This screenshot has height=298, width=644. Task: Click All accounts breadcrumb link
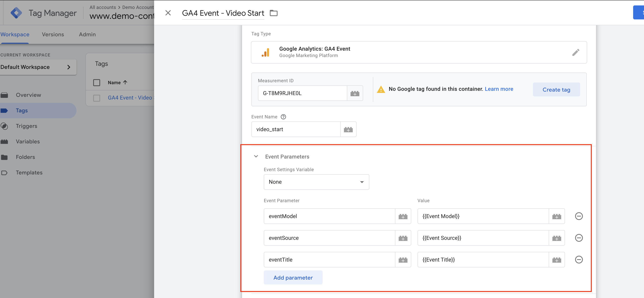tap(103, 8)
